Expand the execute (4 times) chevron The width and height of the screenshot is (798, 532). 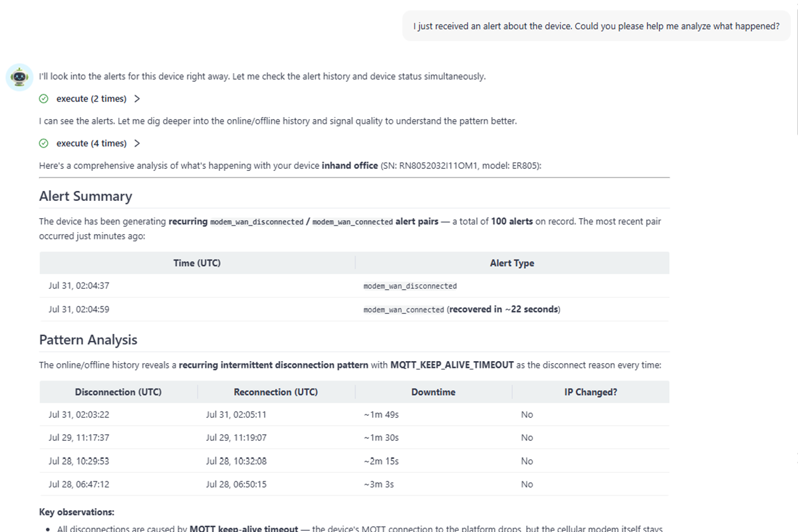click(137, 143)
